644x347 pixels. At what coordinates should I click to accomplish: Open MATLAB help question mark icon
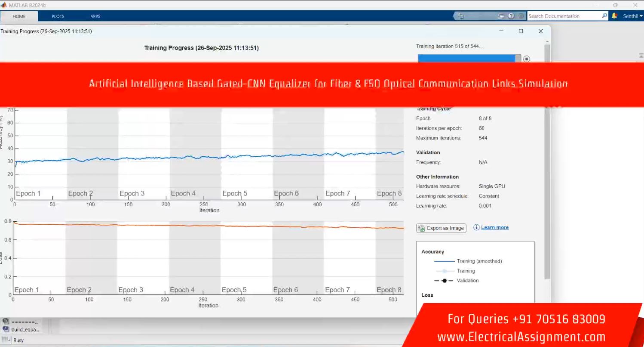pos(511,16)
